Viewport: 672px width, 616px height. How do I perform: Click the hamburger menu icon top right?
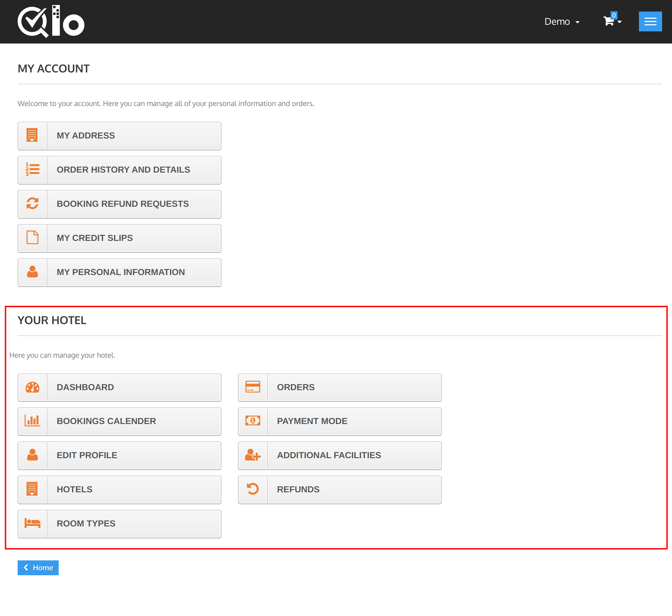(x=651, y=22)
